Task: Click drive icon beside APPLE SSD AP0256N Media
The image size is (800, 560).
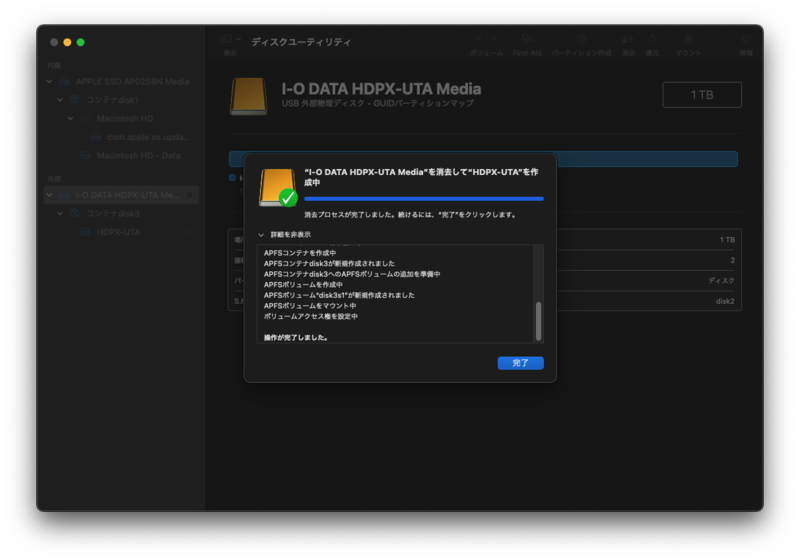Action: [x=64, y=82]
